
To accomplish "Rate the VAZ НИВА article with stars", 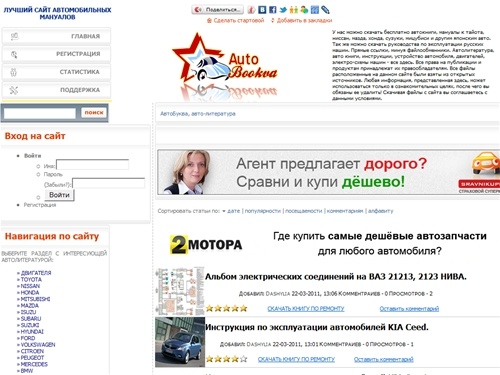I will pyautogui.click(x=227, y=308).
